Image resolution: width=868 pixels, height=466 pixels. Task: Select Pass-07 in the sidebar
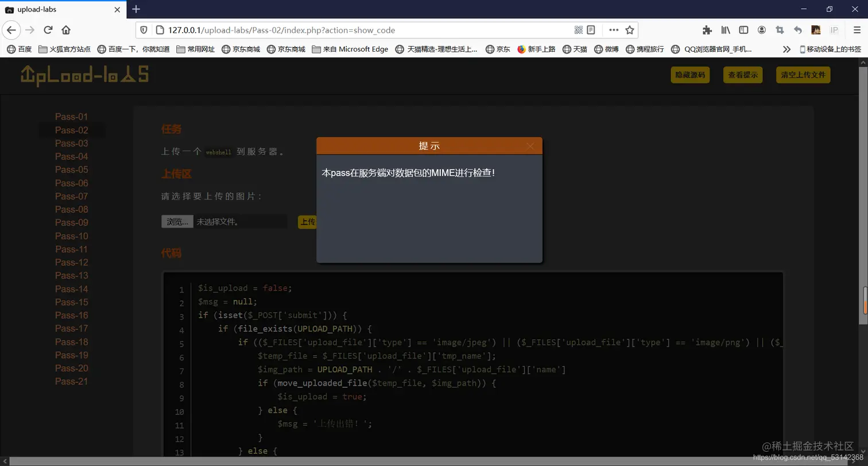(x=71, y=196)
